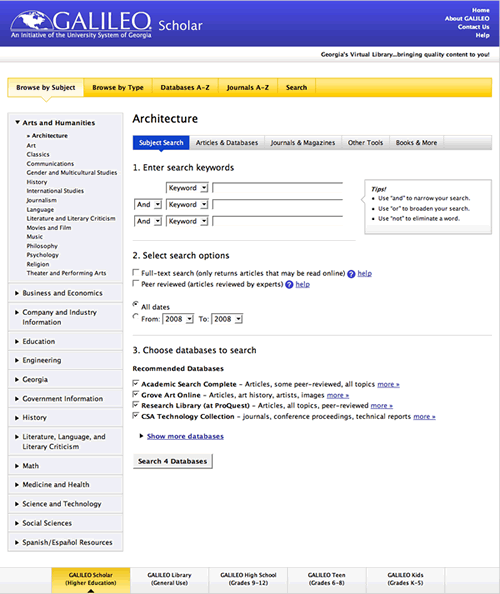Focus the third keyword text field

(x=278, y=221)
